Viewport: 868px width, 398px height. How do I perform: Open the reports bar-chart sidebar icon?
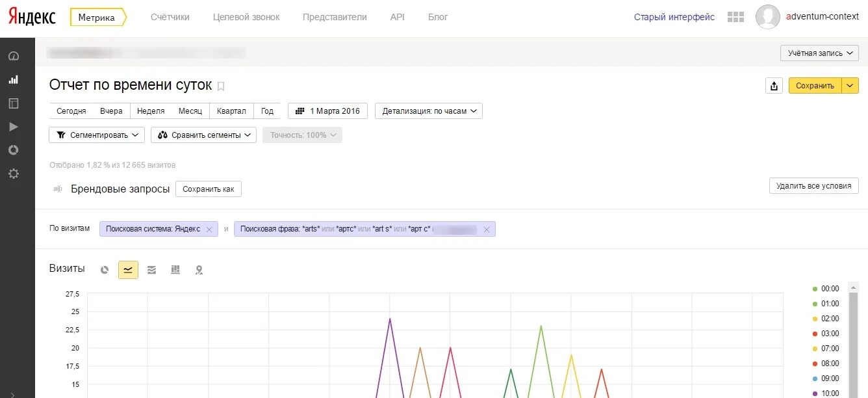14,80
